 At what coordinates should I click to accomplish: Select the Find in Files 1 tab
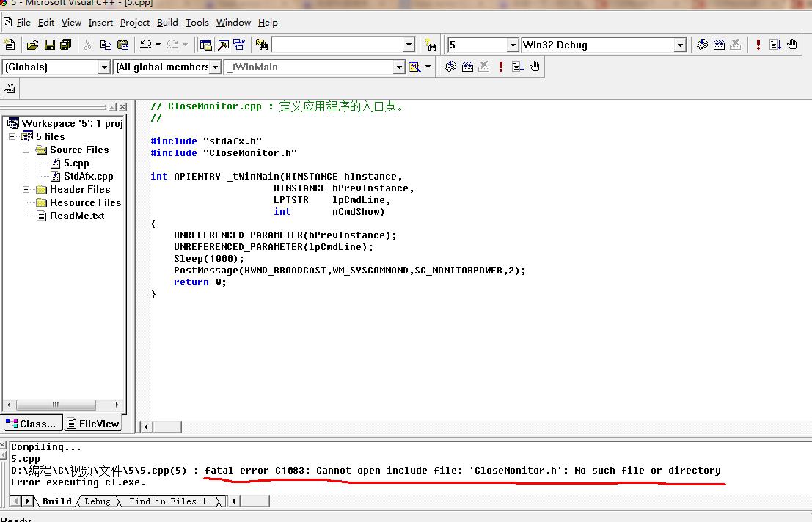point(168,501)
